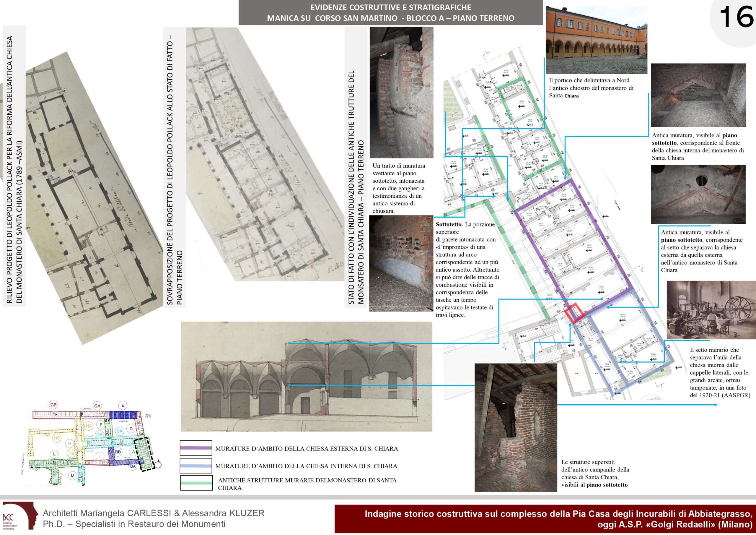The width and height of the screenshot is (756, 535).
Task: Click the green legend swatch for antiche strutture
Action: (x=196, y=483)
